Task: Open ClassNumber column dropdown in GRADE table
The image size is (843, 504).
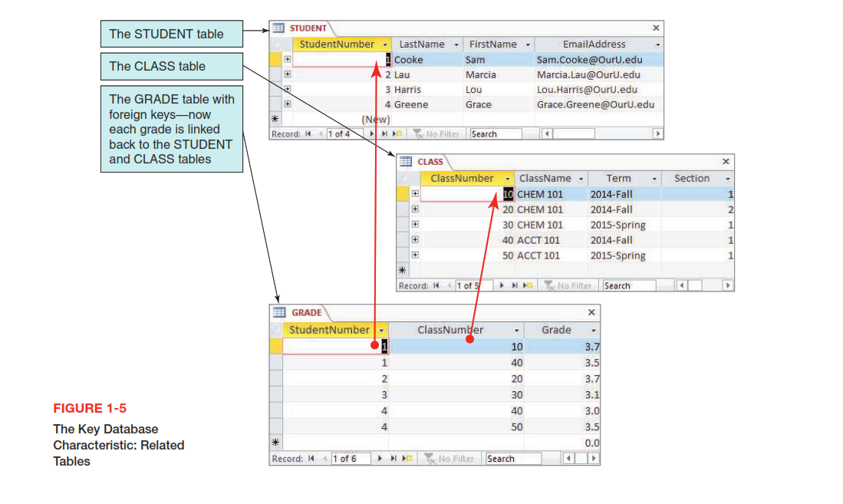Action: [516, 331]
